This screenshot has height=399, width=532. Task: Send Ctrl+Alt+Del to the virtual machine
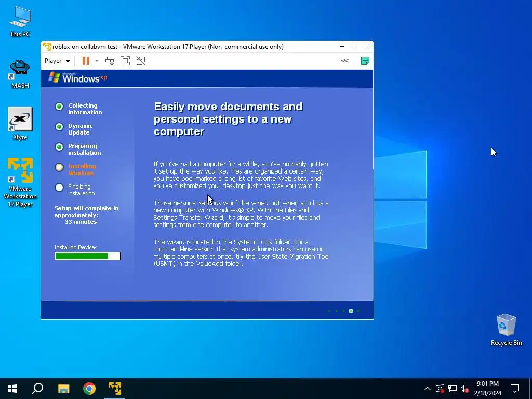[110, 61]
